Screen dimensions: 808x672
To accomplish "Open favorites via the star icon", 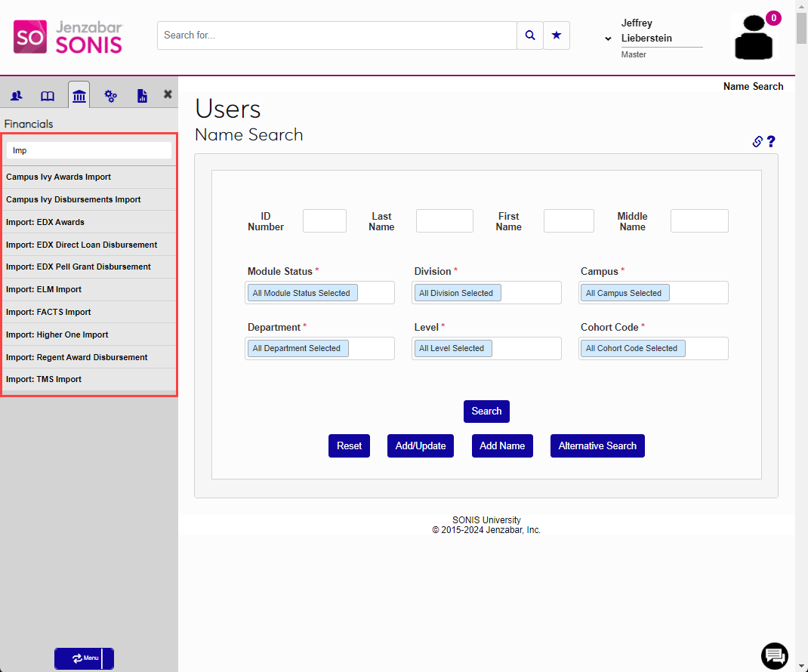I will click(557, 35).
